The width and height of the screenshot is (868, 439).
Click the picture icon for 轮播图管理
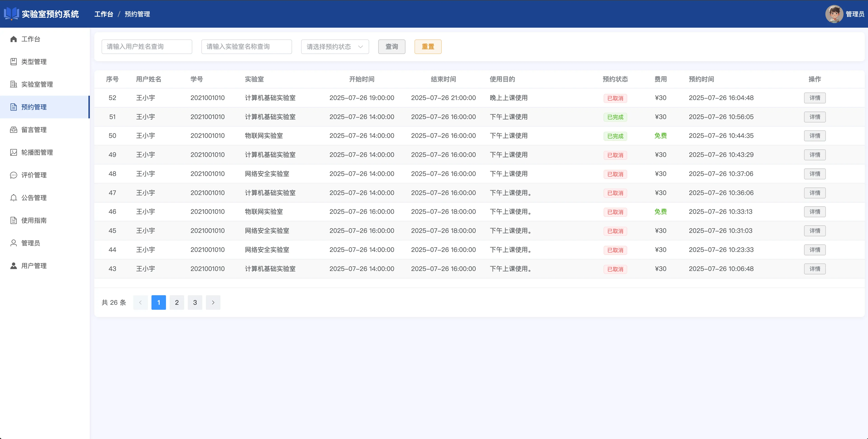pyautogui.click(x=13, y=152)
